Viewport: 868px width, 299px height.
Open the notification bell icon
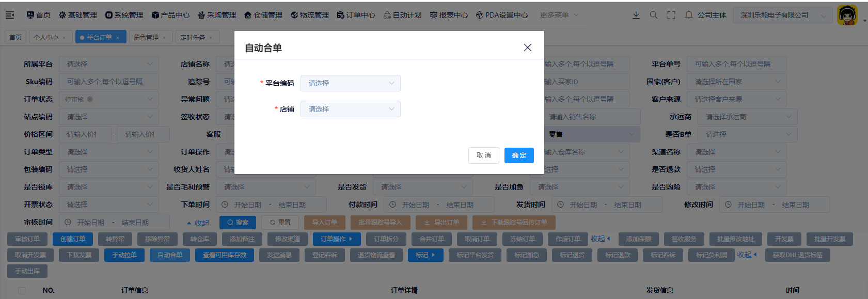(x=689, y=15)
